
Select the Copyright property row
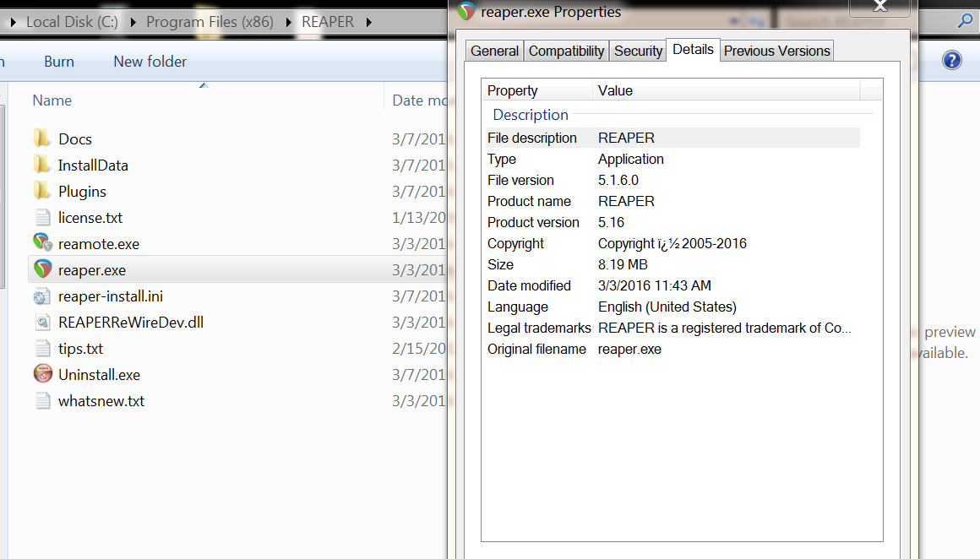coord(672,243)
